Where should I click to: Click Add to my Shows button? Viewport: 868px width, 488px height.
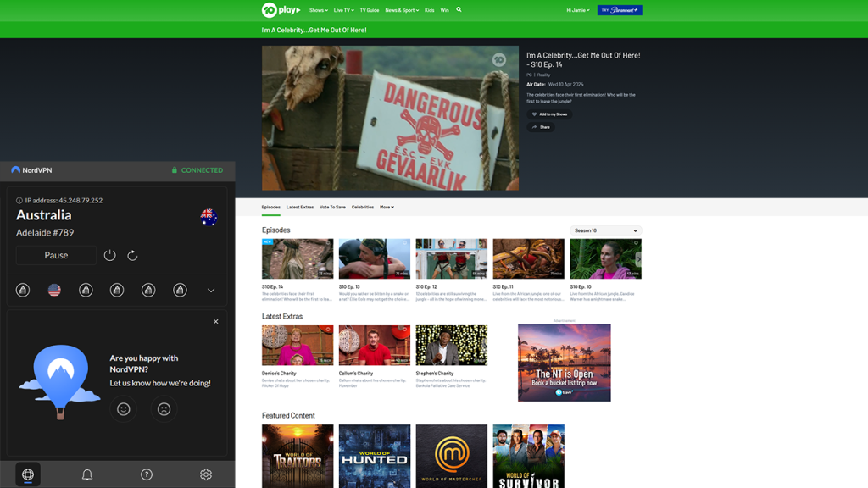tap(549, 114)
